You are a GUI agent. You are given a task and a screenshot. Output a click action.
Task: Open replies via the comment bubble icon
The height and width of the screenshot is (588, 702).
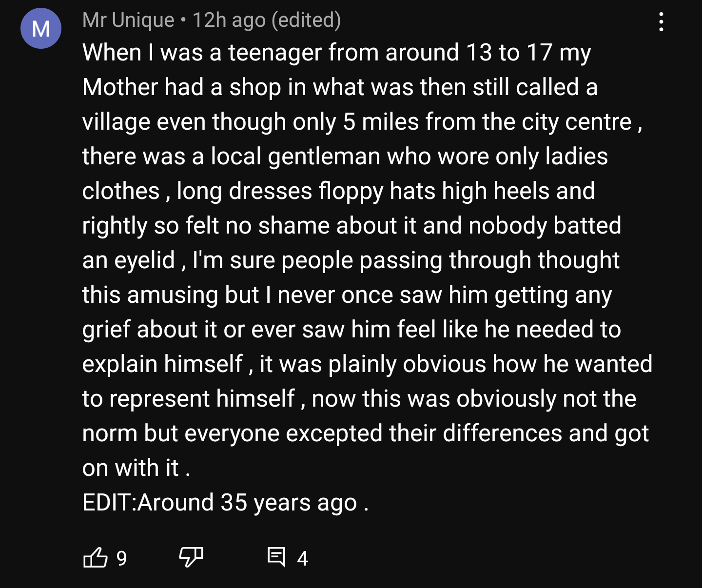tap(276, 557)
